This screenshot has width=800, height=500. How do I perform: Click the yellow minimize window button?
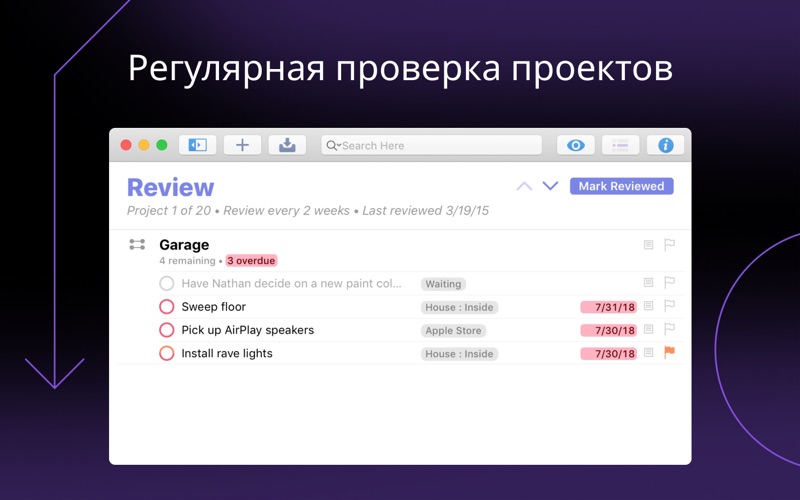pyautogui.click(x=144, y=145)
